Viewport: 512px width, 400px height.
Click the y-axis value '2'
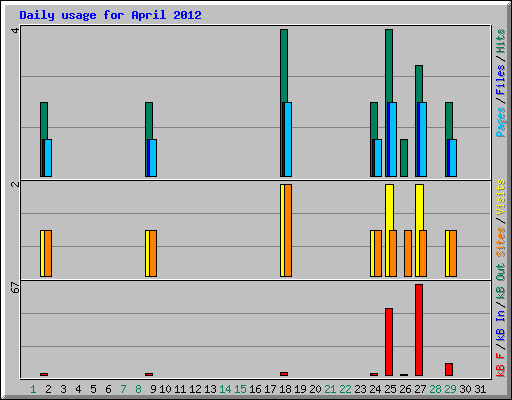pyautogui.click(x=15, y=184)
